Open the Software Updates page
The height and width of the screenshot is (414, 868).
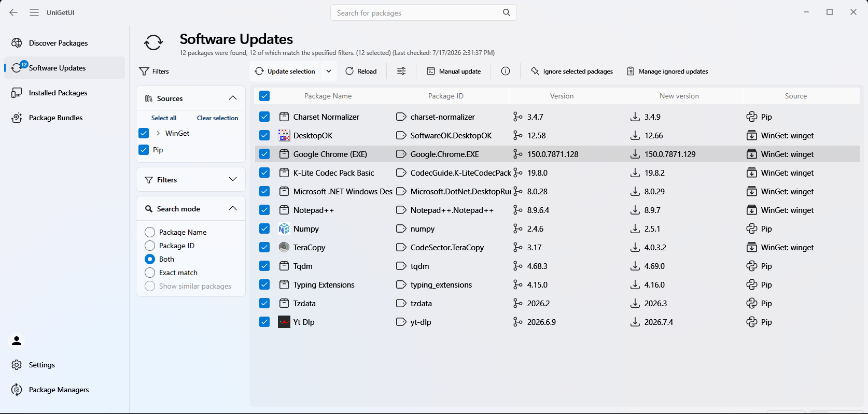point(65,68)
